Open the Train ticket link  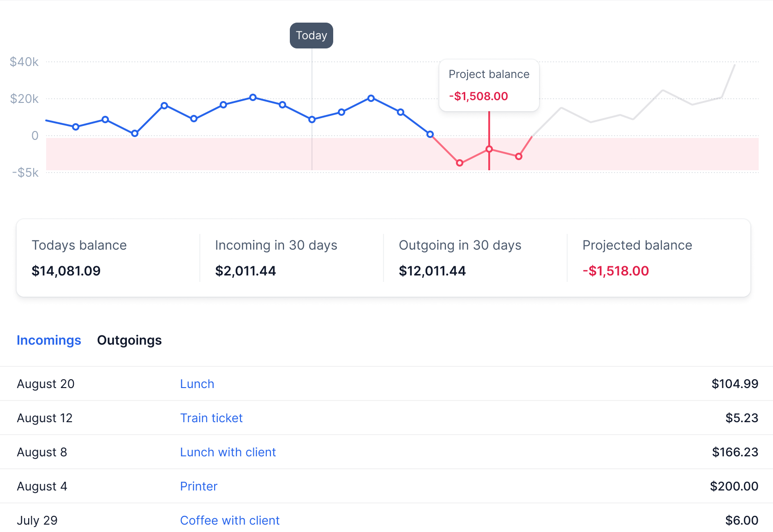click(211, 418)
